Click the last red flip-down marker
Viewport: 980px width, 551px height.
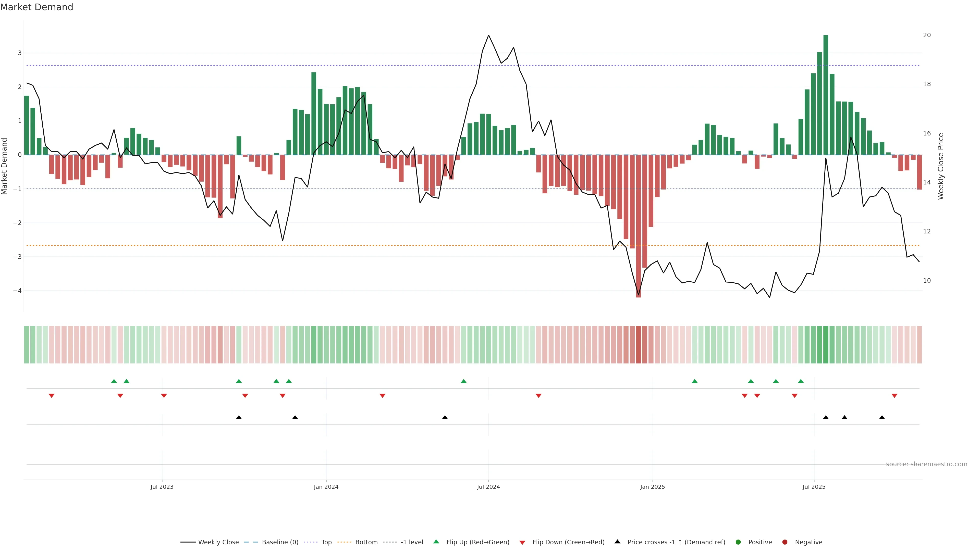pyautogui.click(x=895, y=396)
